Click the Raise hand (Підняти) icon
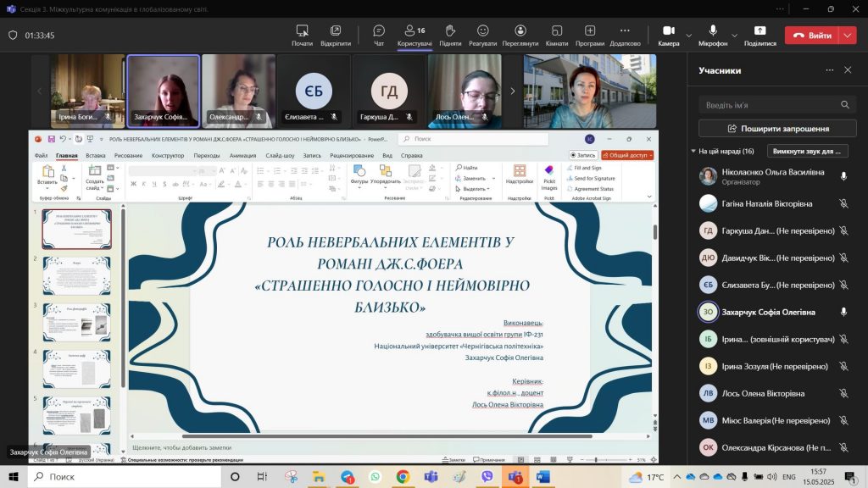 [x=450, y=35]
